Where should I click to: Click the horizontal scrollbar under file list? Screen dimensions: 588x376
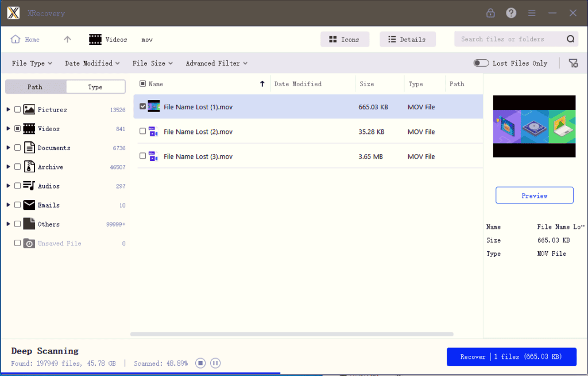[292, 334]
